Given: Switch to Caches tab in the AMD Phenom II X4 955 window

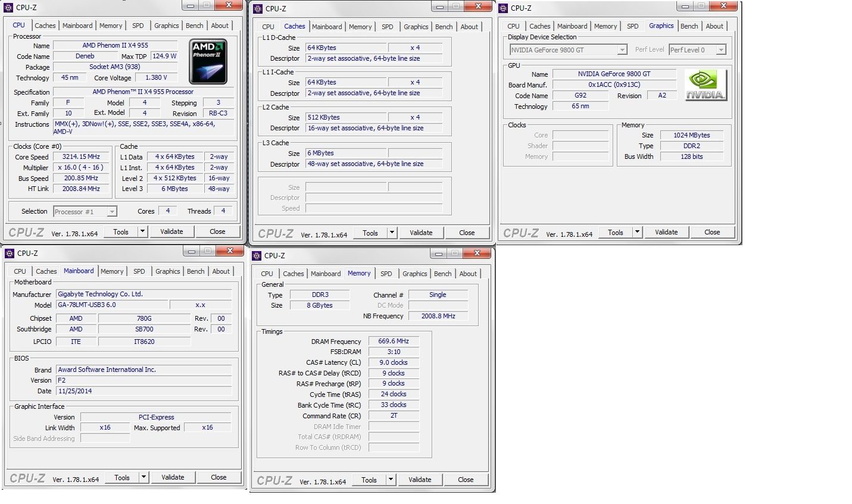Looking at the screenshot, I should (x=45, y=26).
